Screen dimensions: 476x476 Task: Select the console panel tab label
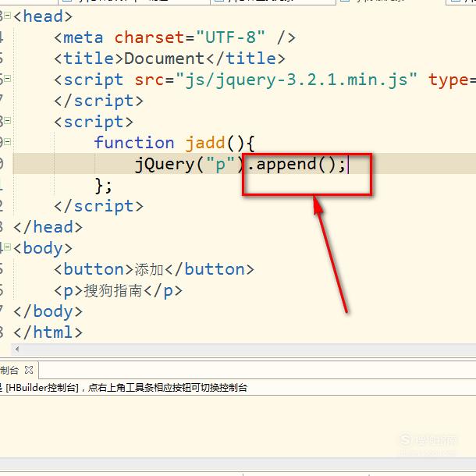tap(9, 370)
